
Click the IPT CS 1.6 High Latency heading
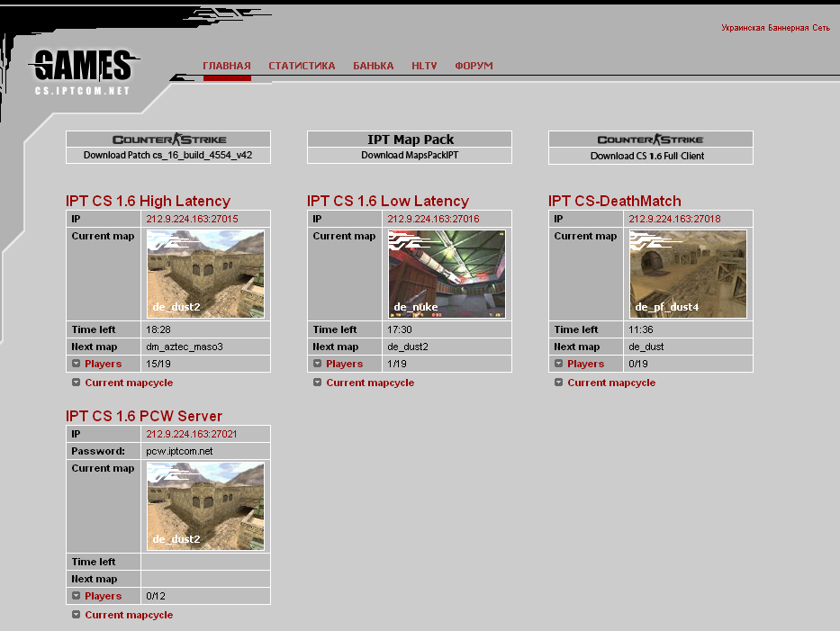click(x=148, y=201)
